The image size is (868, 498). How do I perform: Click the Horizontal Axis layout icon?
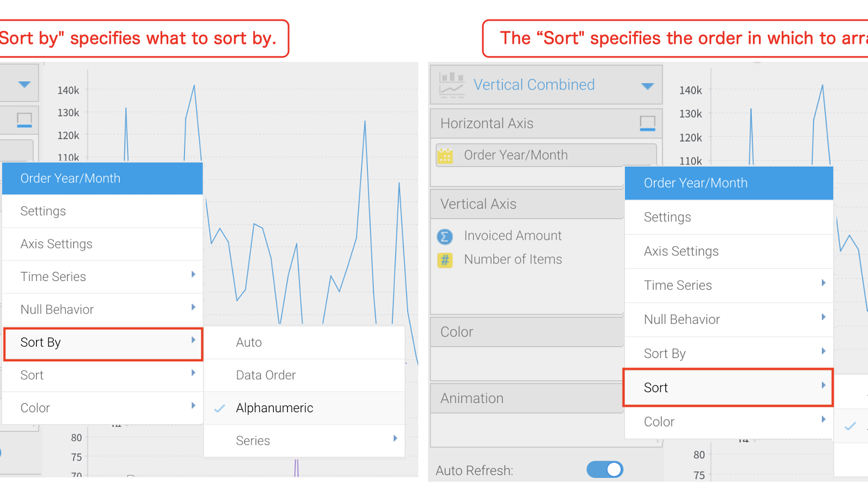647,123
